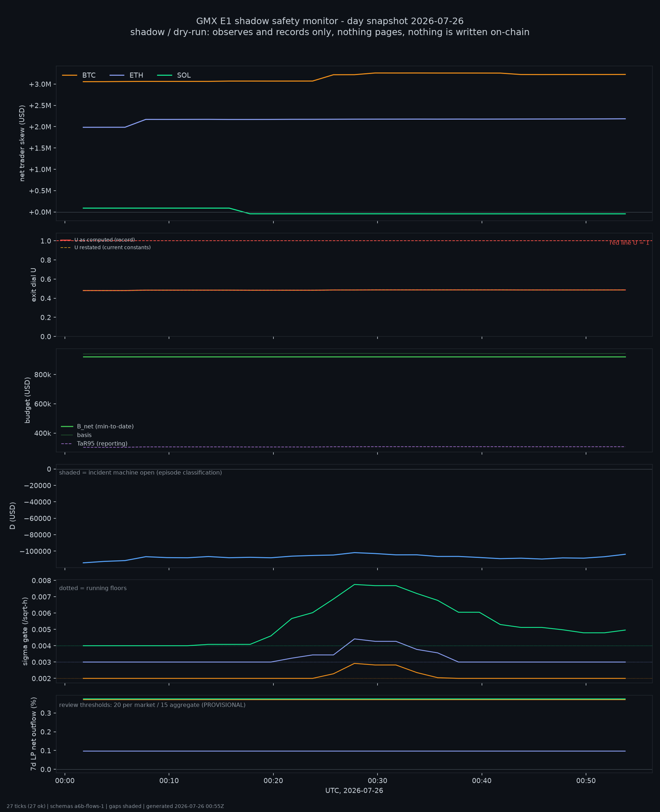Click the green SOL legend line swatch
Viewport: 660px width, 812px height.
pyautogui.click(x=165, y=75)
